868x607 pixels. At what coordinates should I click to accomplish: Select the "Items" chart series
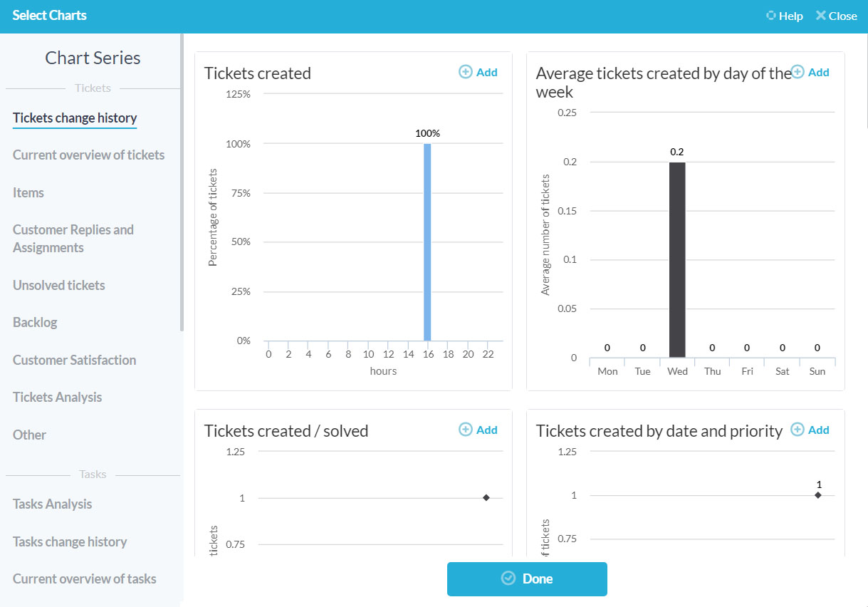28,192
